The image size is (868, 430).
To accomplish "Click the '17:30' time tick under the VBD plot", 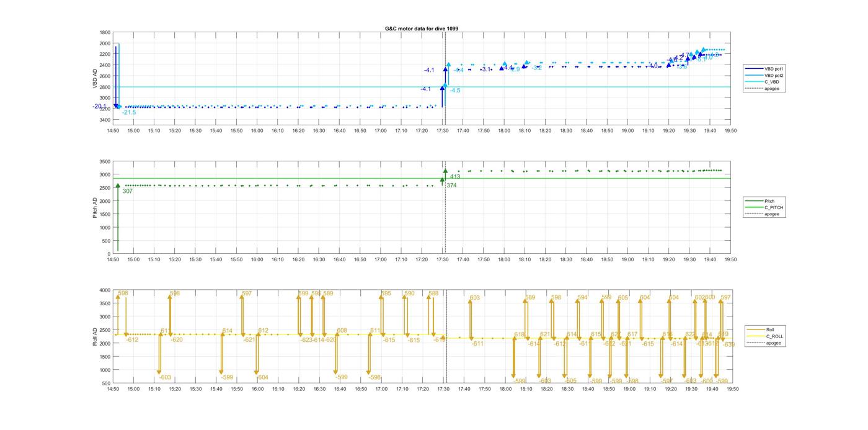I will tap(443, 131).
